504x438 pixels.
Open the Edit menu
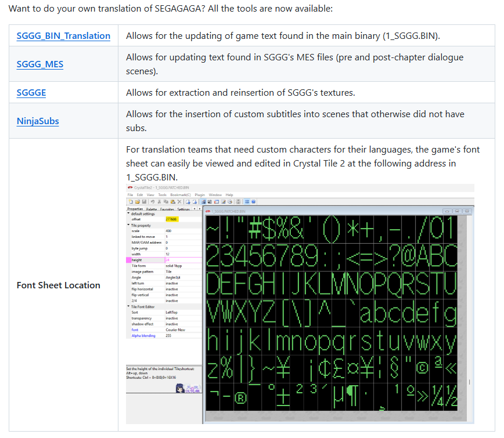pos(140,195)
